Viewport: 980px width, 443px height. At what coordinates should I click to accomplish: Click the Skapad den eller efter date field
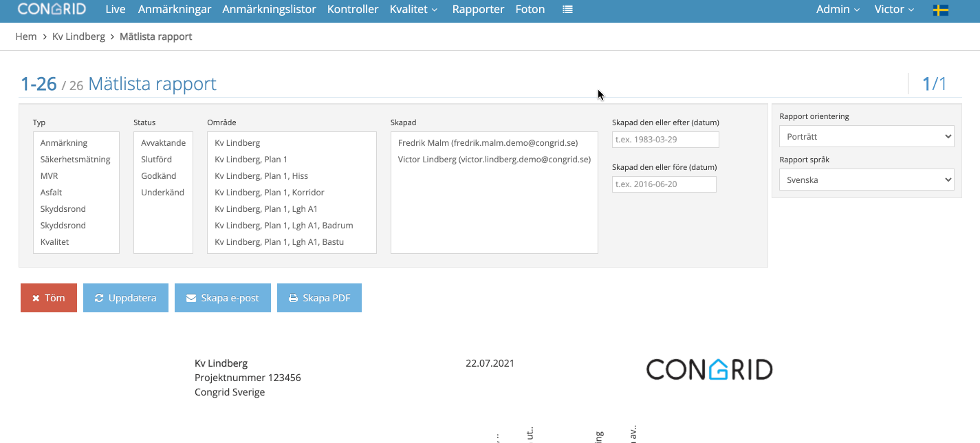666,140
